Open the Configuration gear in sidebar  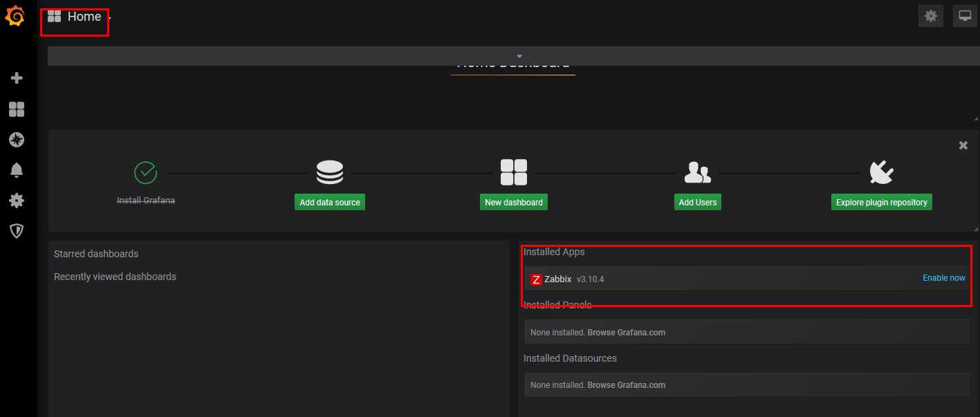(17, 201)
